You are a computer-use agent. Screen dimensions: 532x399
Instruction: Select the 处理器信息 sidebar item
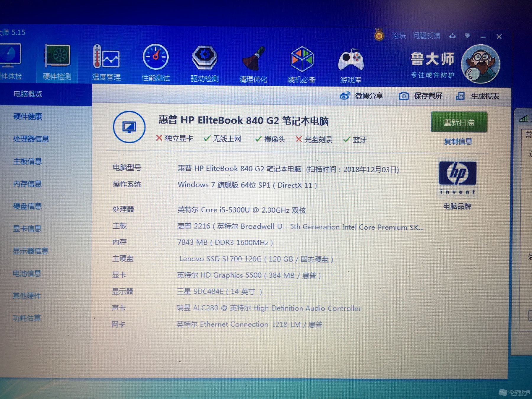coord(31,139)
